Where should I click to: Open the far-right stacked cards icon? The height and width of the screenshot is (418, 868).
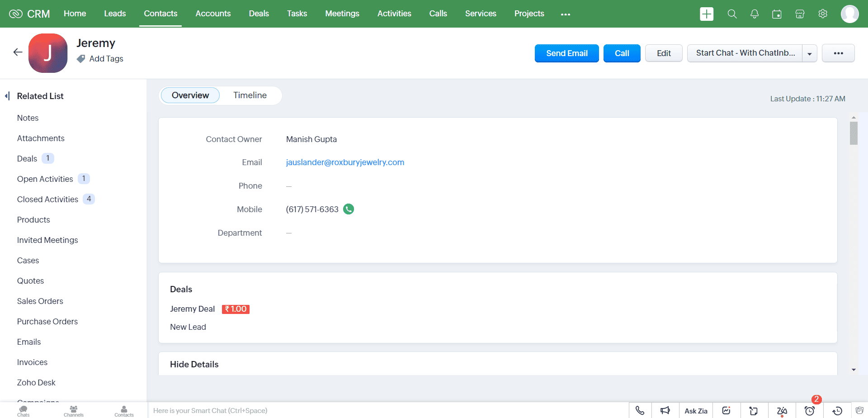(859, 410)
